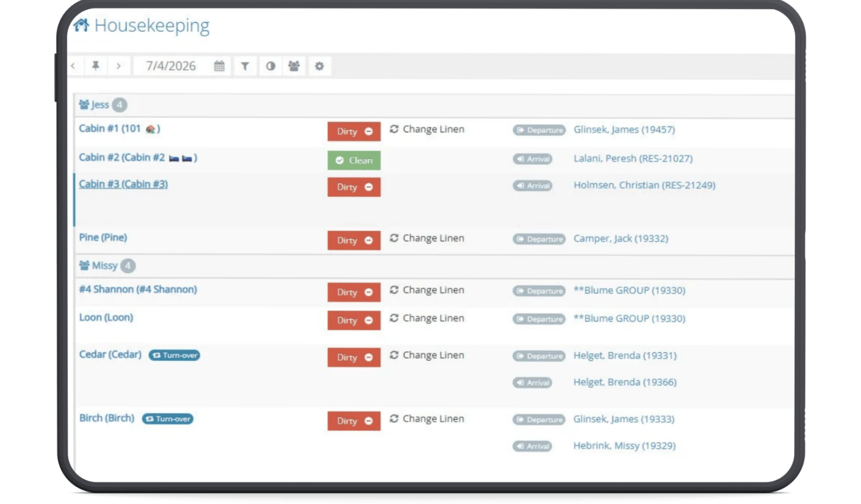Click Change Linen for Pine

[427, 238]
